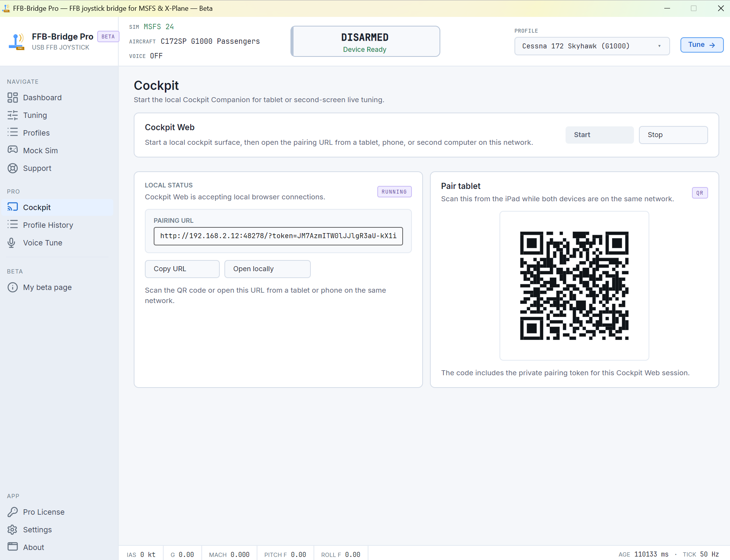
Task: Close the FFB-Bridge Pro window
Action: click(x=721, y=8)
